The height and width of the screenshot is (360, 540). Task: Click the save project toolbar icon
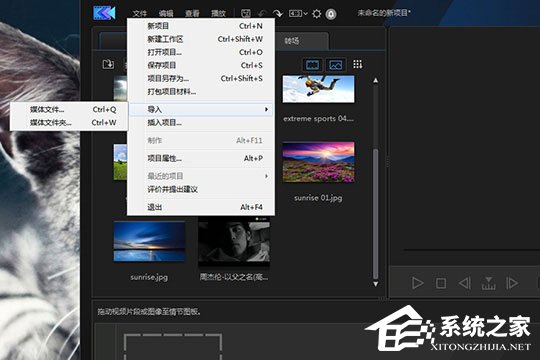click(x=246, y=13)
